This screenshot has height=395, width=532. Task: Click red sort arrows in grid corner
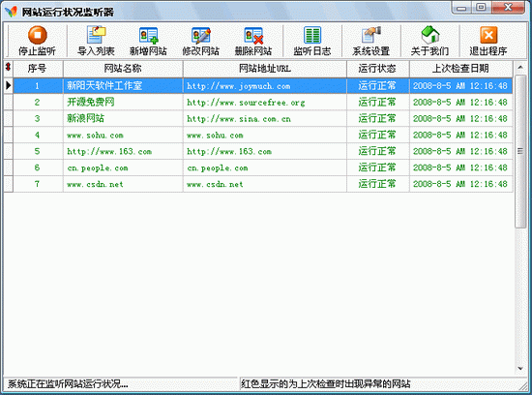(x=8, y=68)
